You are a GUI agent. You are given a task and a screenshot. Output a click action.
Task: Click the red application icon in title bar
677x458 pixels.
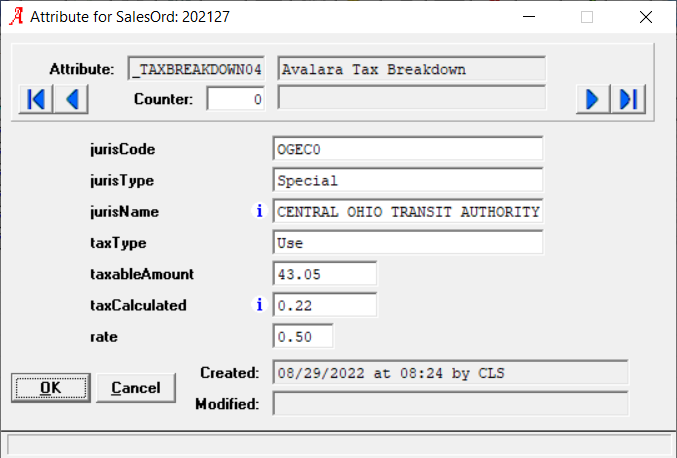pos(16,16)
